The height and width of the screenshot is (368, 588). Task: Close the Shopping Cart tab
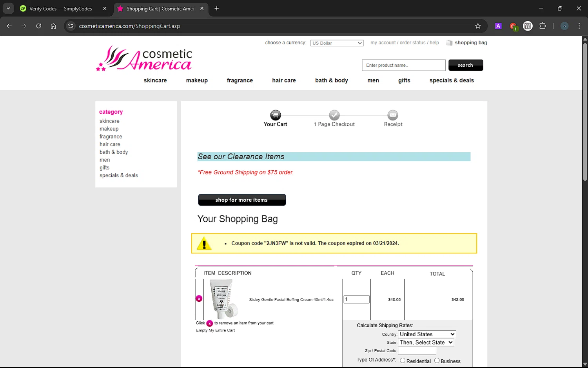point(202,8)
